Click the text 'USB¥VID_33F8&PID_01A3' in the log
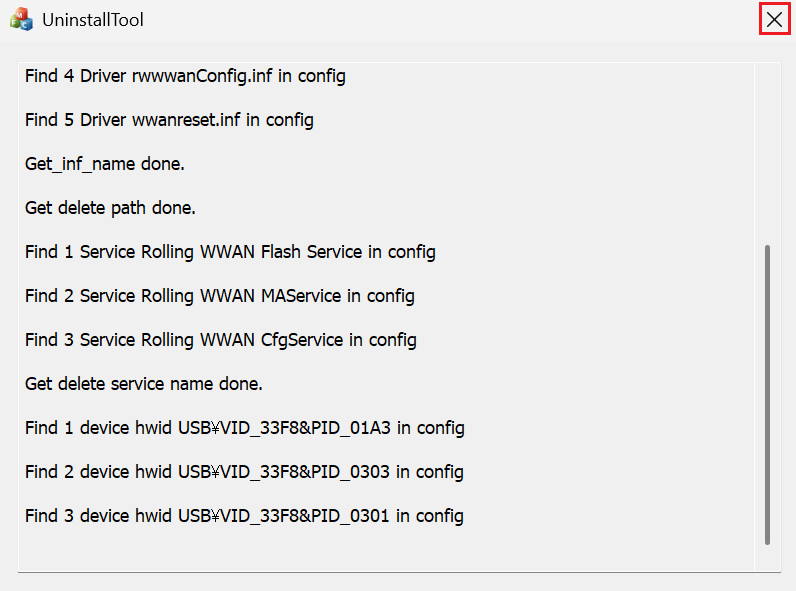The width and height of the screenshot is (796, 591). click(284, 428)
